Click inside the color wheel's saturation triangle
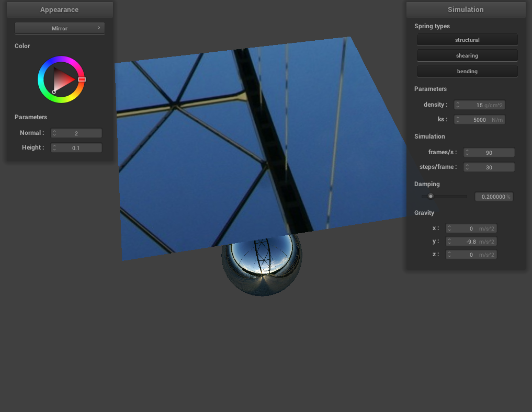The width and height of the screenshot is (532, 412). 63,79
